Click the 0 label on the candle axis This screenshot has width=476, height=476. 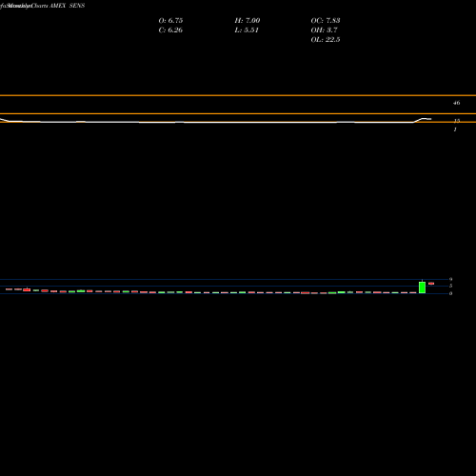pyautogui.click(x=450, y=293)
